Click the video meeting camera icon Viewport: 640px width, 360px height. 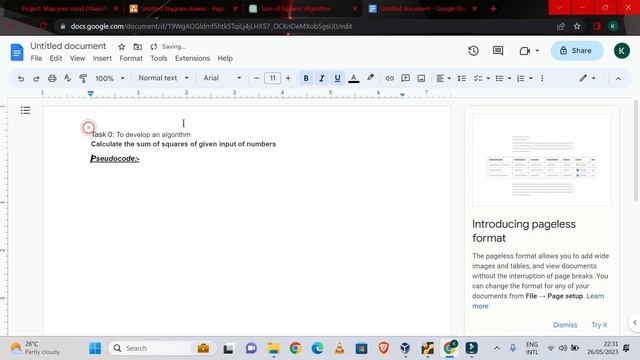(x=525, y=51)
